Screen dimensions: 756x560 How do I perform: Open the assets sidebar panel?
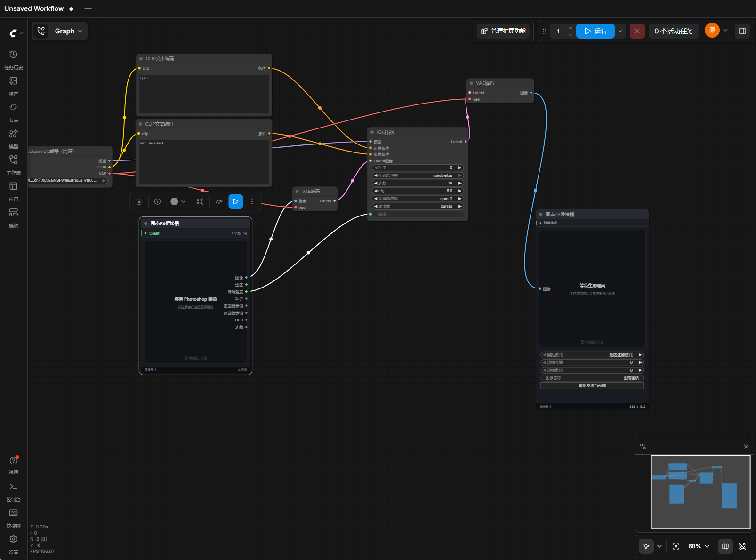point(13,86)
